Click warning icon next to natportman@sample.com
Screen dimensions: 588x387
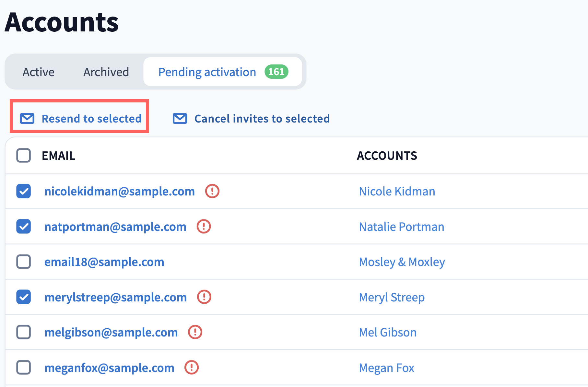(204, 226)
